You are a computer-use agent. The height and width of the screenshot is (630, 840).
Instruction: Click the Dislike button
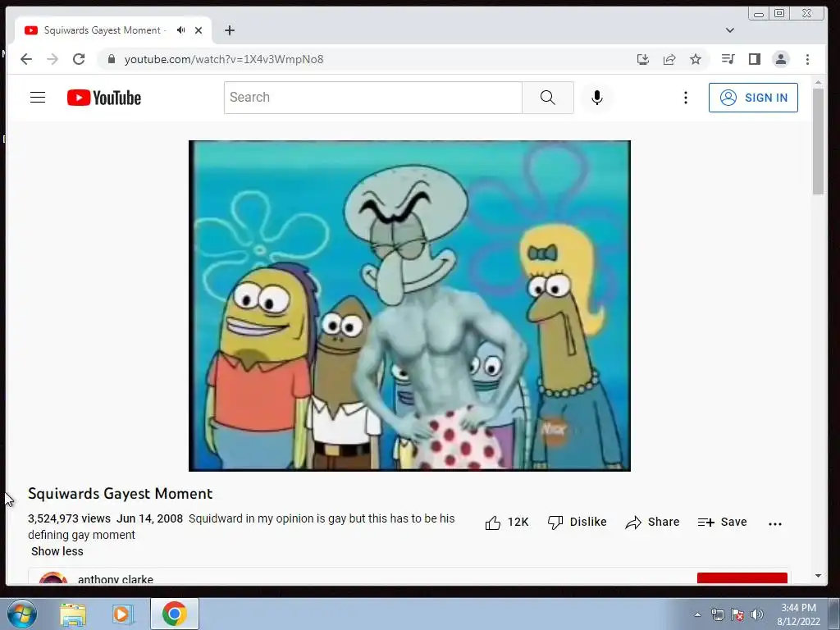pyautogui.click(x=577, y=523)
